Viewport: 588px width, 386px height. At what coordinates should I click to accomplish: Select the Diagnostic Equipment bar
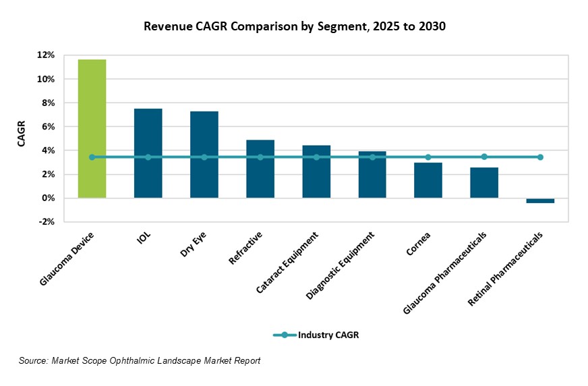372,174
